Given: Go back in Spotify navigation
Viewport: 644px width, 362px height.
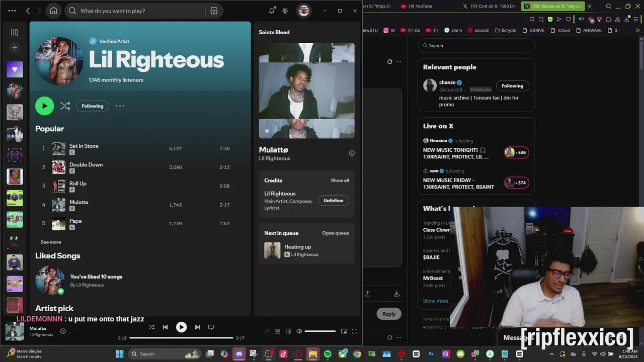Looking at the screenshot, I should [28, 11].
